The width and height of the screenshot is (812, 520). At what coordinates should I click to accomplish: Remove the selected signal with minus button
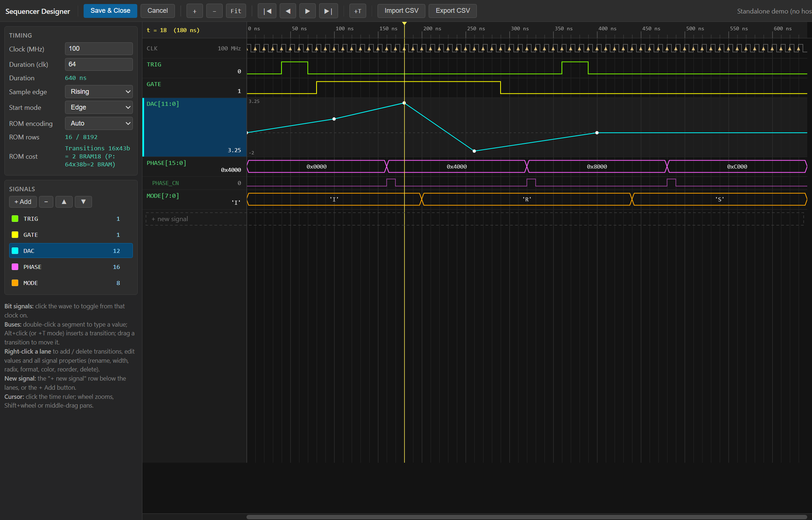(46, 202)
